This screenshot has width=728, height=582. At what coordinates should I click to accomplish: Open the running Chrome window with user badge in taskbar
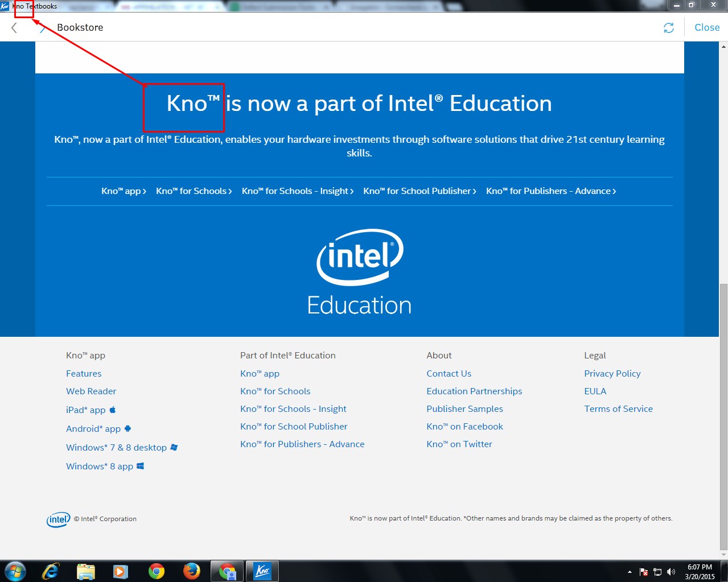click(x=227, y=571)
